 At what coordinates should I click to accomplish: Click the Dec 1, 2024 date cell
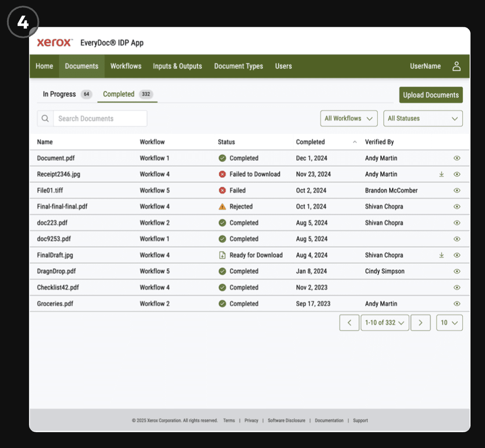(x=311, y=158)
